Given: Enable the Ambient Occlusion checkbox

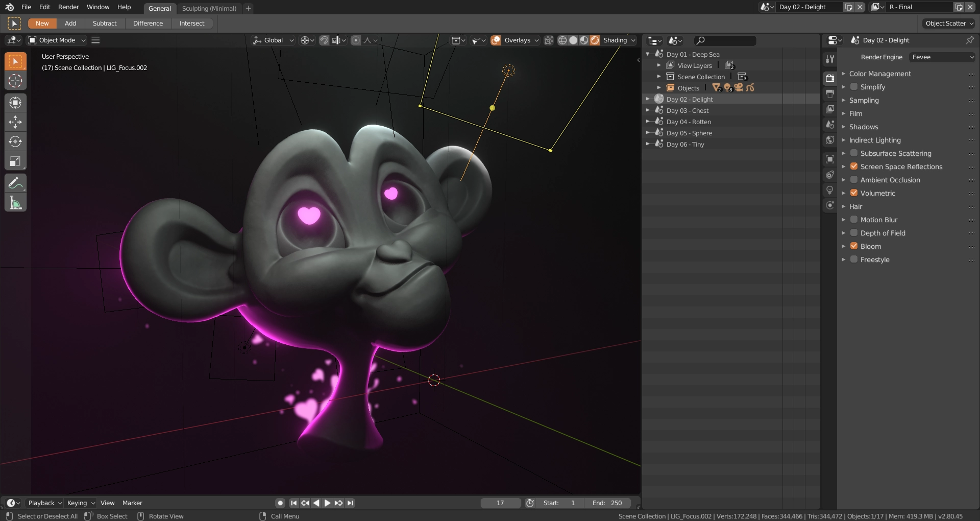Looking at the screenshot, I should 854,180.
